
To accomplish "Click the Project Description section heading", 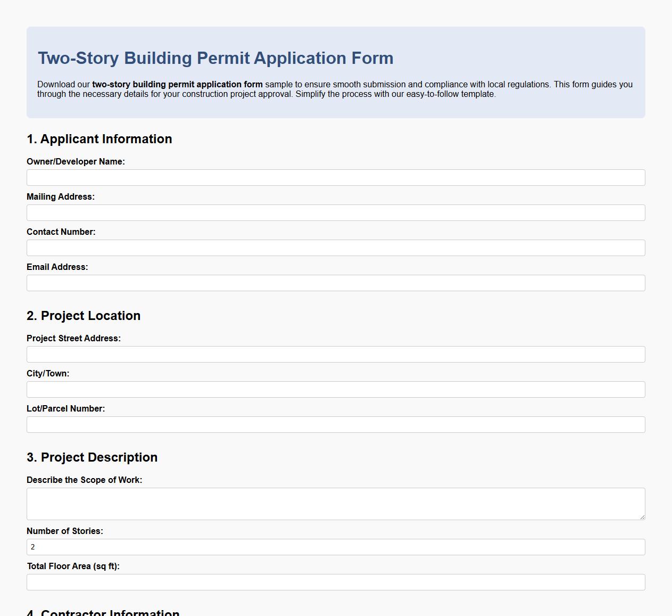I will 92,457.
